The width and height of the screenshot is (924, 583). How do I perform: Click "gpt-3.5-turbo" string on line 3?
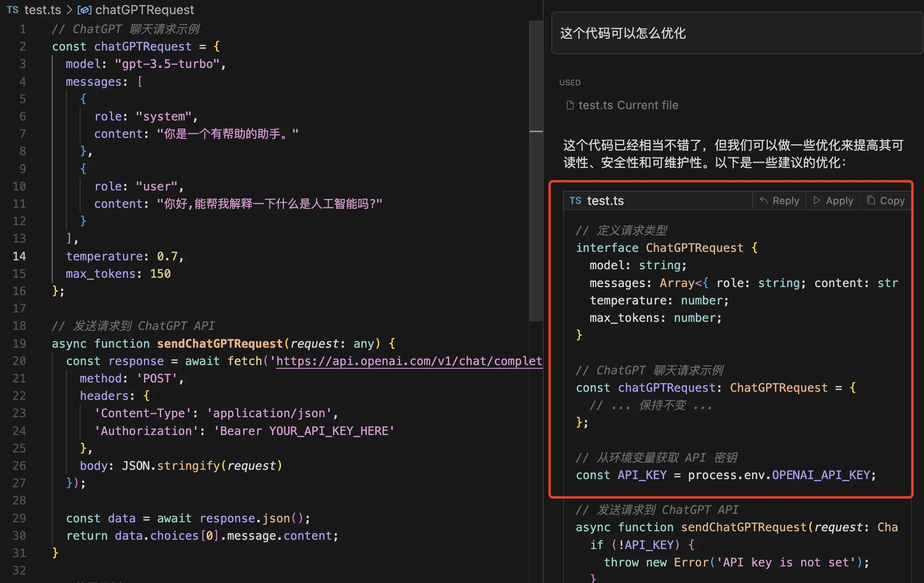pyautogui.click(x=167, y=64)
